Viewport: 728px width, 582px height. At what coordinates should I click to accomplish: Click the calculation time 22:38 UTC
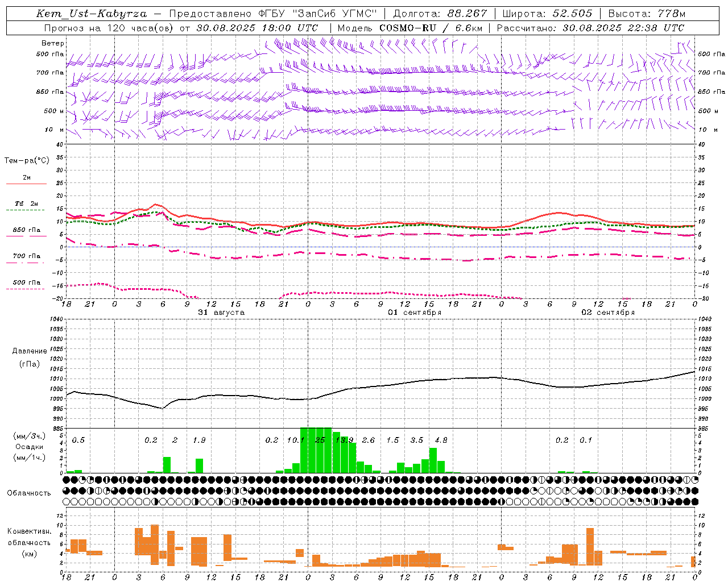pos(656,28)
